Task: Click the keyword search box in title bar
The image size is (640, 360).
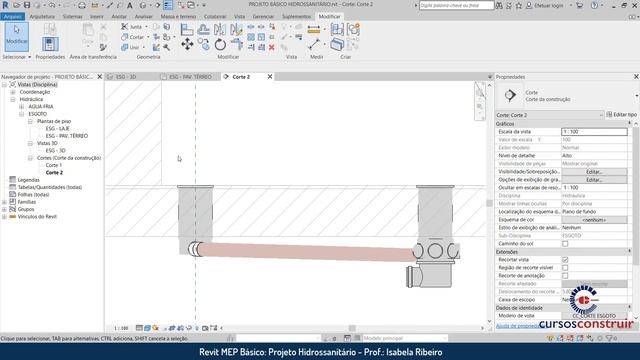Action: pos(456,5)
